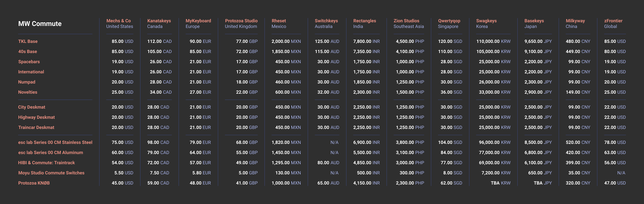Select the Novelties kit row label
The width and height of the screenshot is (644, 204).
pos(28,92)
